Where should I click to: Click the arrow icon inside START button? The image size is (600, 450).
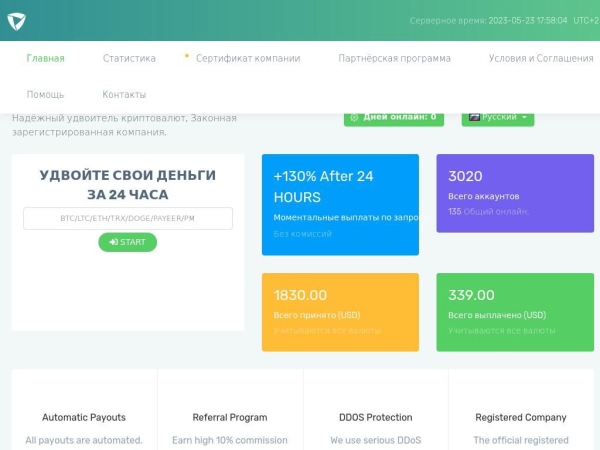(114, 242)
